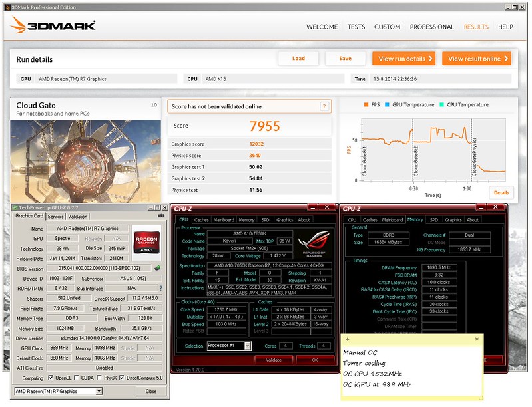Click the Close button in GPU-Z

[151, 392]
